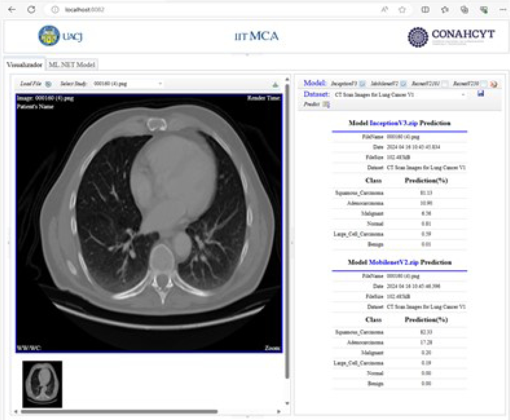Select the CT scan thumbnail below the viewer
Screen dimensions: 510x420
[42, 384]
